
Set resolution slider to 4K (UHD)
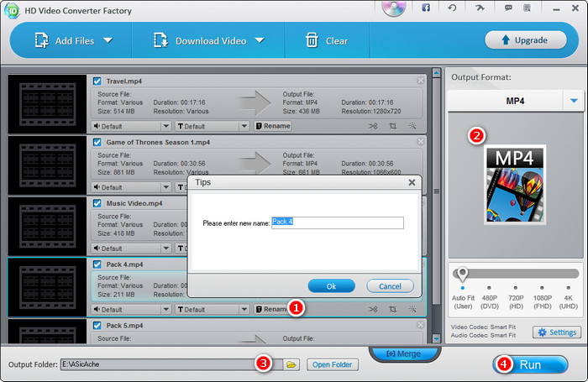click(x=569, y=288)
